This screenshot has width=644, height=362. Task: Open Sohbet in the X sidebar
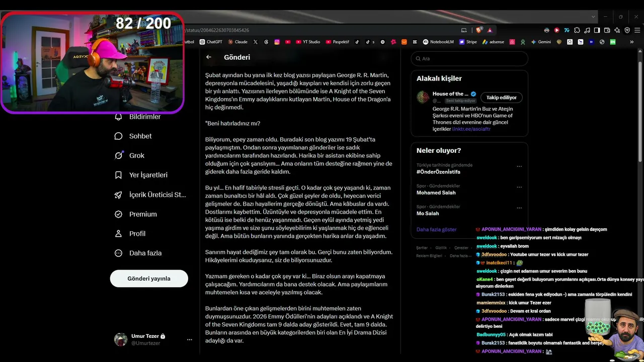coord(133,136)
